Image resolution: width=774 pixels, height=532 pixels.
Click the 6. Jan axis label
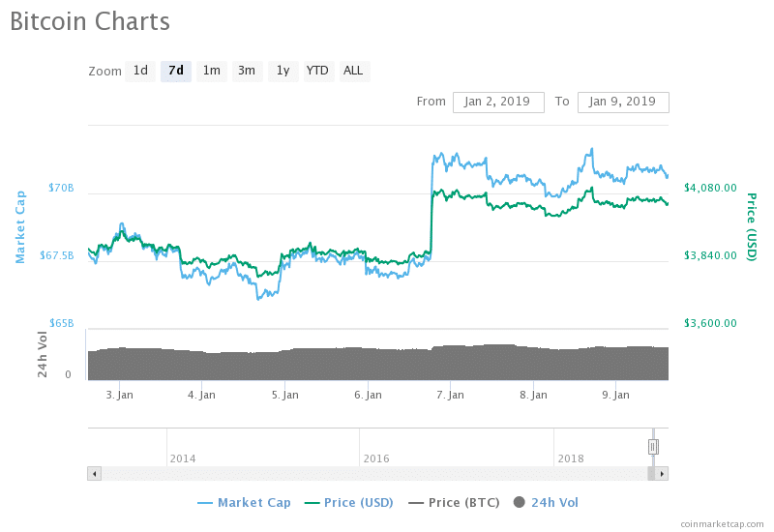(x=368, y=395)
